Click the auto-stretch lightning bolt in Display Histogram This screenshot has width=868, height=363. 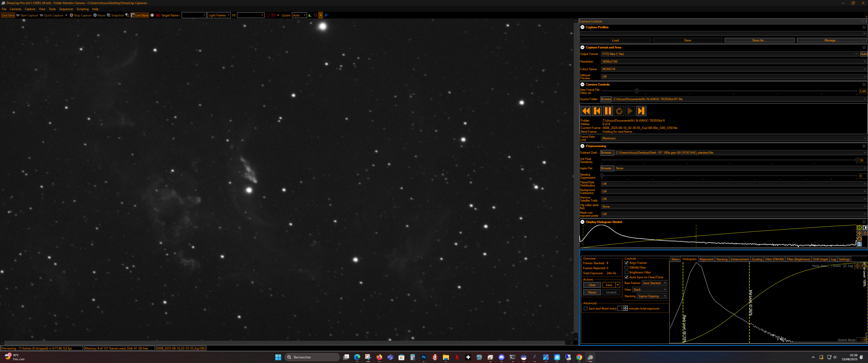coord(859,233)
